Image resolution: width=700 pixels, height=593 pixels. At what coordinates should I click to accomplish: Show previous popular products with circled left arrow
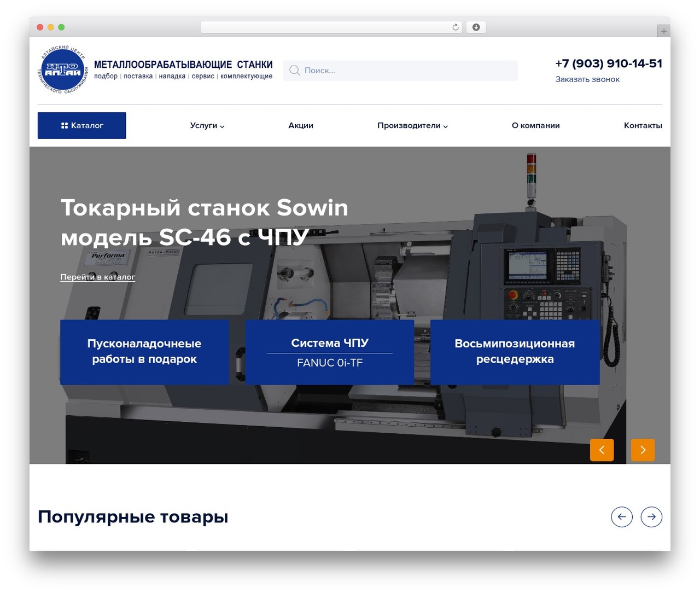pos(622,517)
